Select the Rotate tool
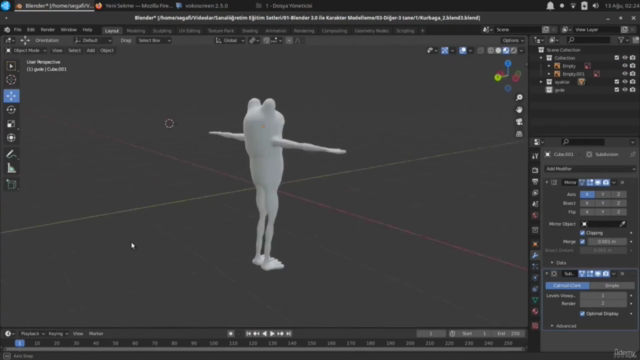640x360 pixels. (11, 110)
